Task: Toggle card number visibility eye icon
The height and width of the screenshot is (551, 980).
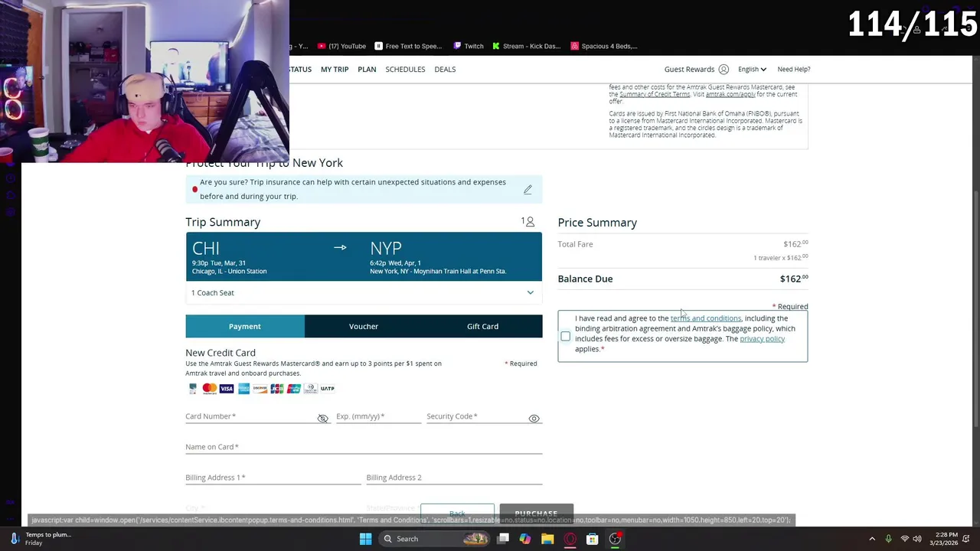Action: (x=323, y=419)
